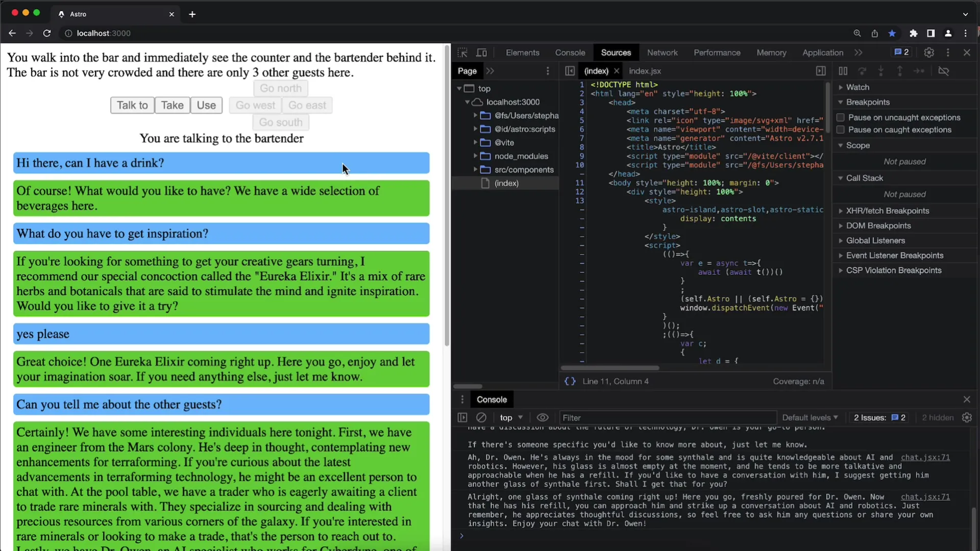The width and height of the screenshot is (980, 551).
Task: Collapse the localhost:3000 source tree
Action: click(x=467, y=102)
